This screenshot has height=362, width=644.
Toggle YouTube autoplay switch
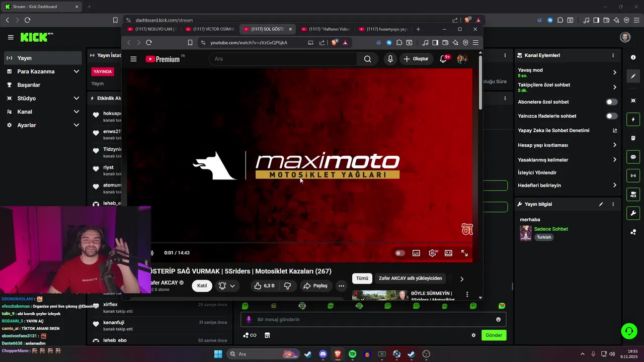pyautogui.click(x=400, y=253)
